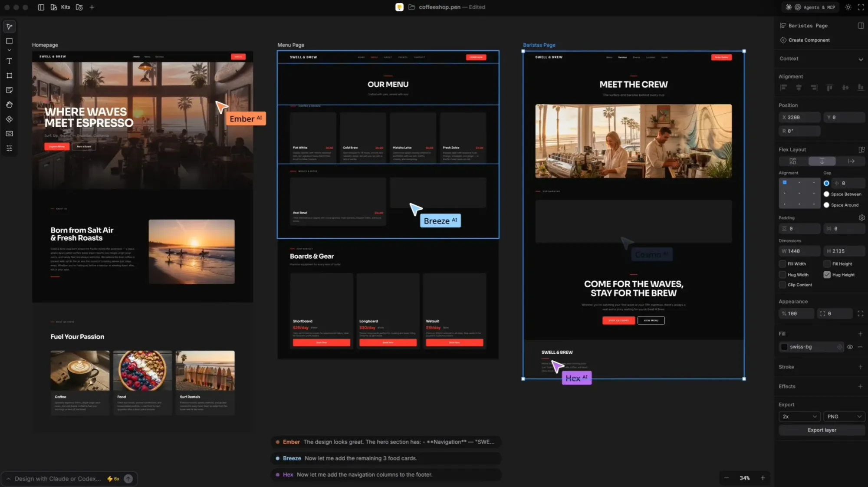Click Create Component
868x487 pixels.
[809, 40]
